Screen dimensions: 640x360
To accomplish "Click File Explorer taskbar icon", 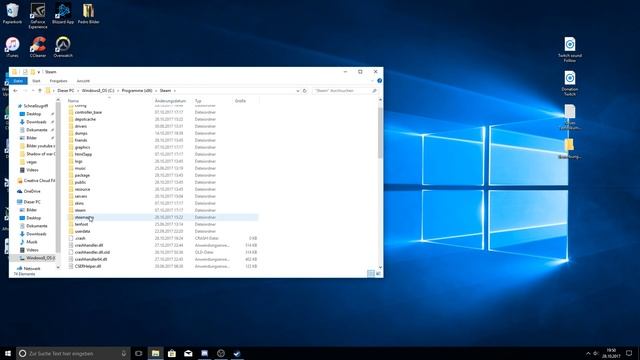I will pyautogui.click(x=156, y=353).
